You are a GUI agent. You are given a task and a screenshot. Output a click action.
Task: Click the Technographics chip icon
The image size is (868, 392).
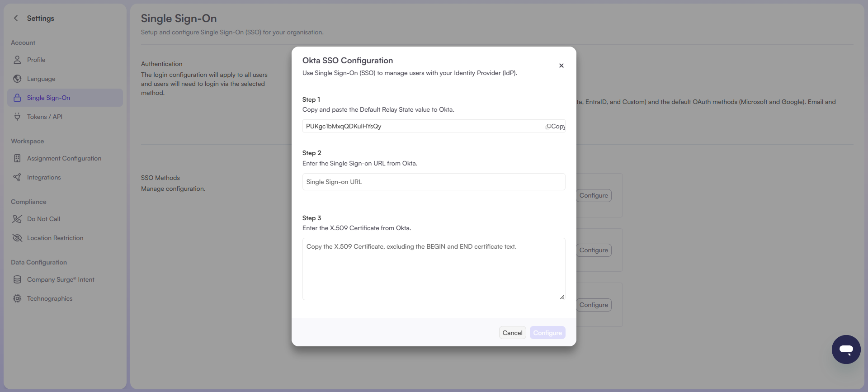pyautogui.click(x=17, y=298)
